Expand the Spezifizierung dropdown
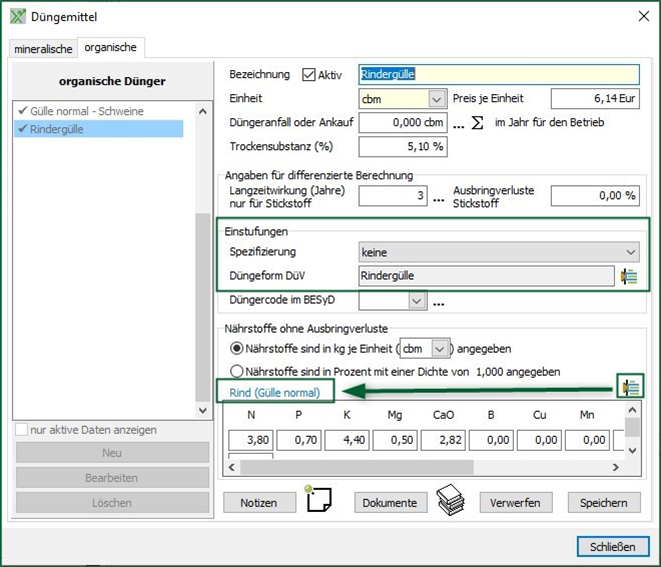 629,253
